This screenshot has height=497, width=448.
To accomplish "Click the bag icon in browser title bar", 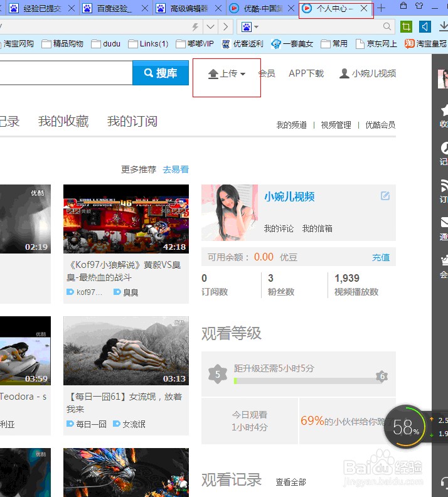I will [x=403, y=6].
